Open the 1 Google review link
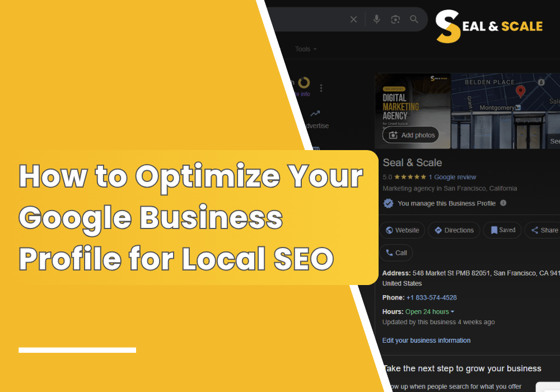Screen dimensions: 560x392 pos(454,177)
